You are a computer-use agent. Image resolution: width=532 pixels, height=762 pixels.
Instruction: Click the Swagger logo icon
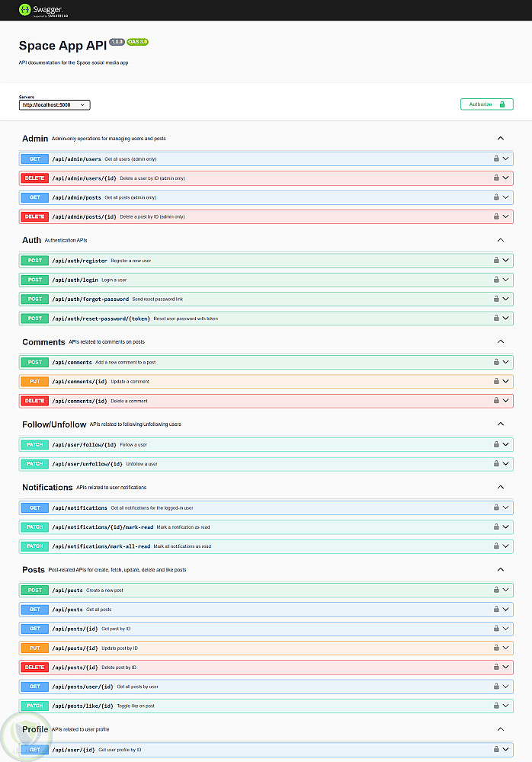pyautogui.click(x=25, y=10)
